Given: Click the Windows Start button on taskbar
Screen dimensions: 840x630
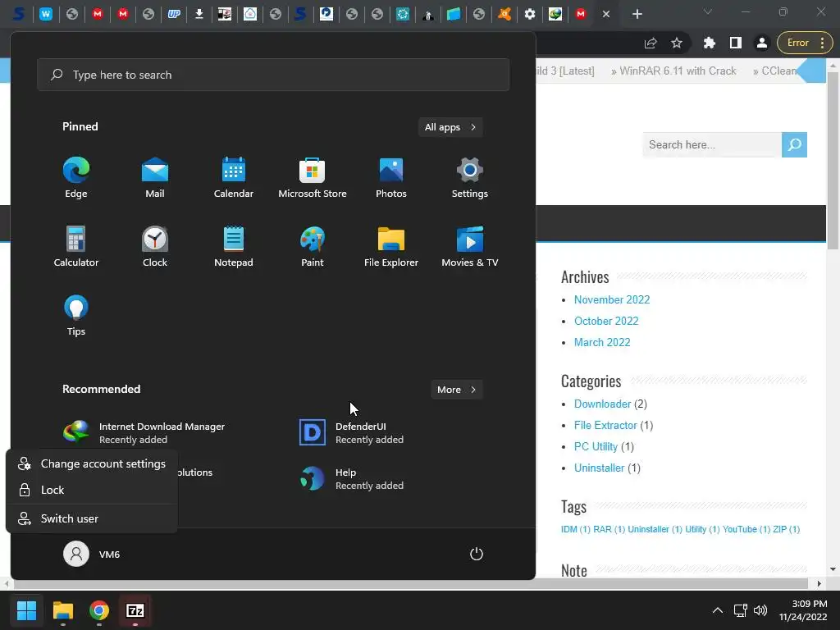Looking at the screenshot, I should coord(26,610).
